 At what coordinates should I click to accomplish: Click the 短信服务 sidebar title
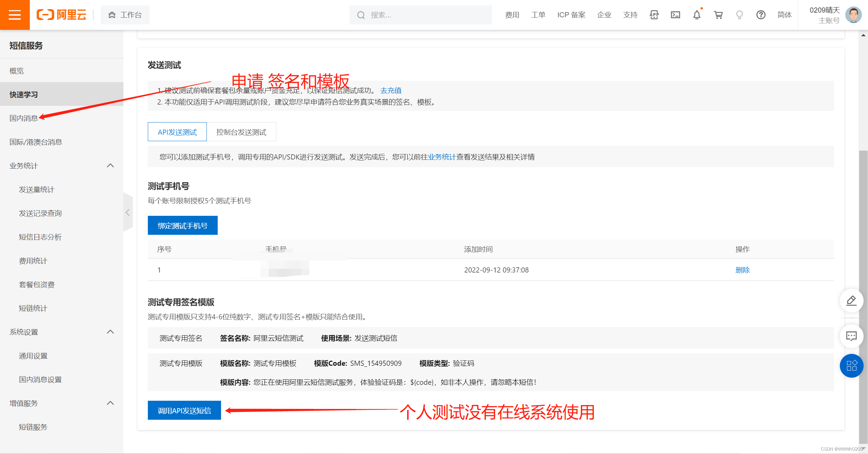pyautogui.click(x=26, y=46)
